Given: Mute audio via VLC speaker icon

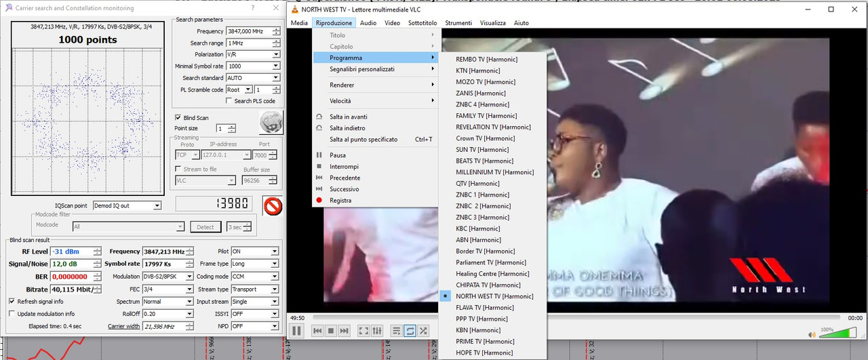Looking at the screenshot, I should coord(812,334).
